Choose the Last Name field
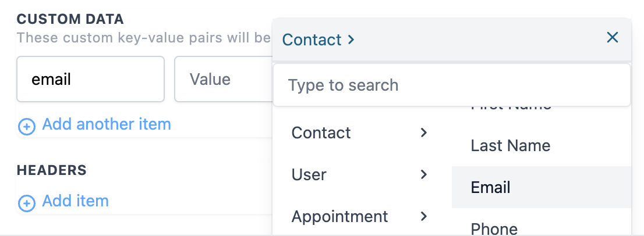 pyautogui.click(x=511, y=145)
